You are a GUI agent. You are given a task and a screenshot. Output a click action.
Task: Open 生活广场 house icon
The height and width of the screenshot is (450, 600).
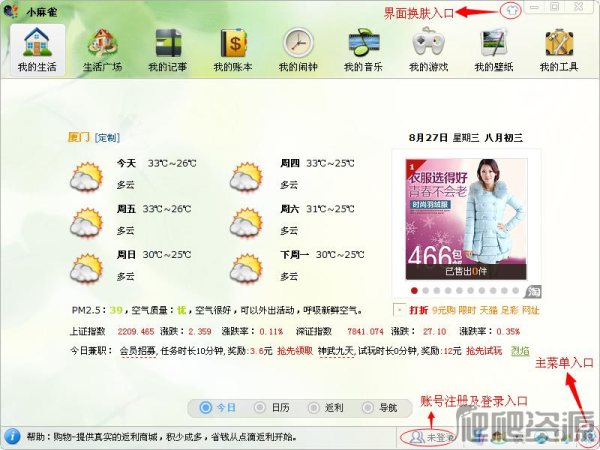(102, 42)
